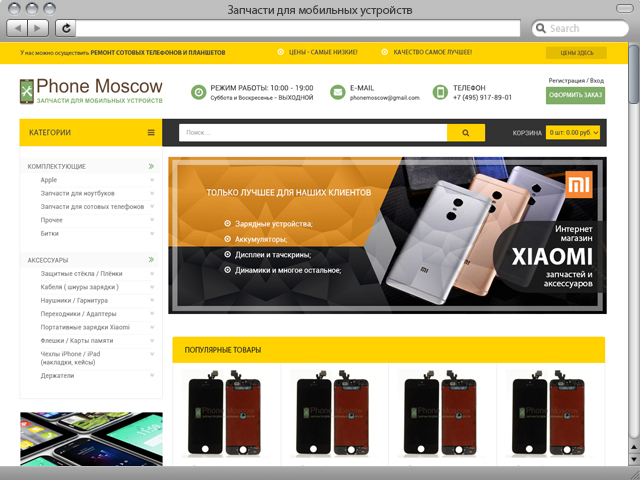This screenshot has height=480, width=640.
Task: Expand КОМПЛЕКТУЮЩИЕ section double chevron
Action: click(x=151, y=166)
